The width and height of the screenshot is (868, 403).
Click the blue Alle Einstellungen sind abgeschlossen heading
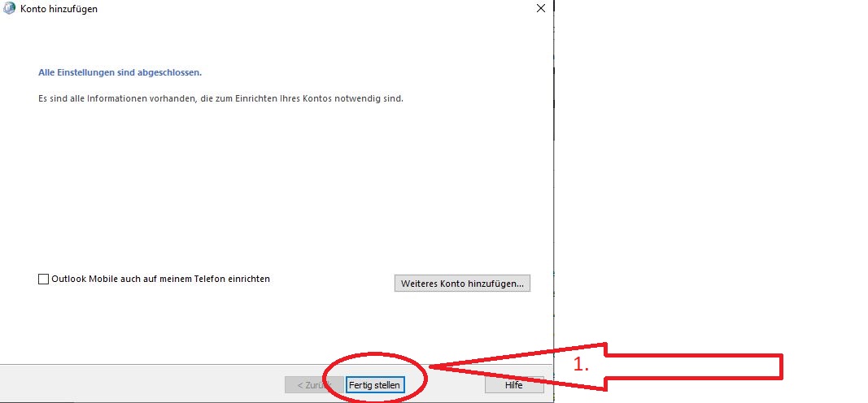(x=120, y=72)
